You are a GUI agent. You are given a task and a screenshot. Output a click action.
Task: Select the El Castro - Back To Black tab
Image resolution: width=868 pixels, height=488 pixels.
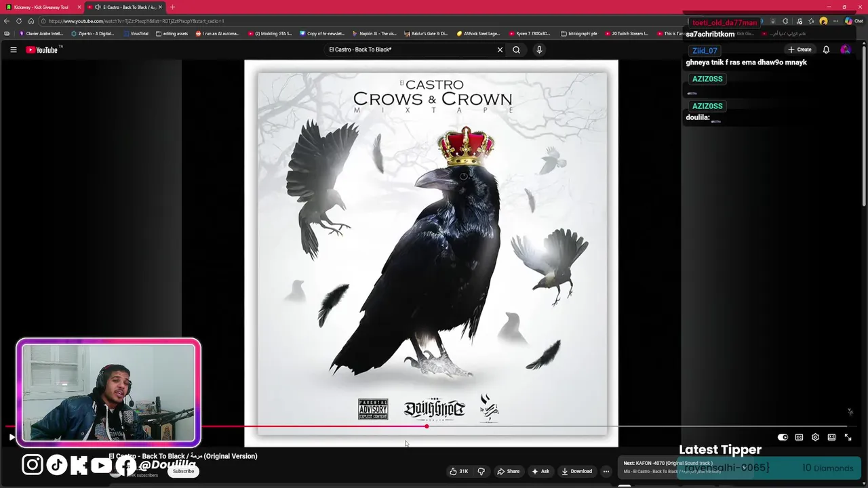123,7
